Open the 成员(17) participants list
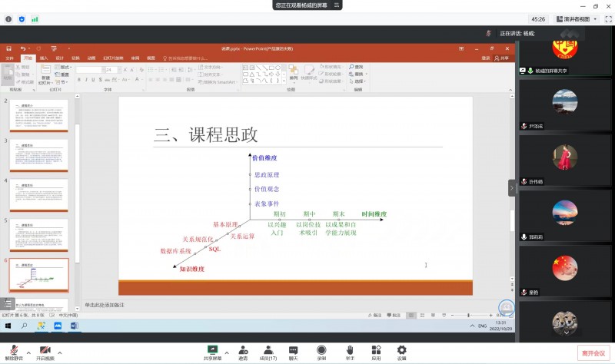Image resolution: width=615 pixels, height=364 pixels. click(x=268, y=350)
